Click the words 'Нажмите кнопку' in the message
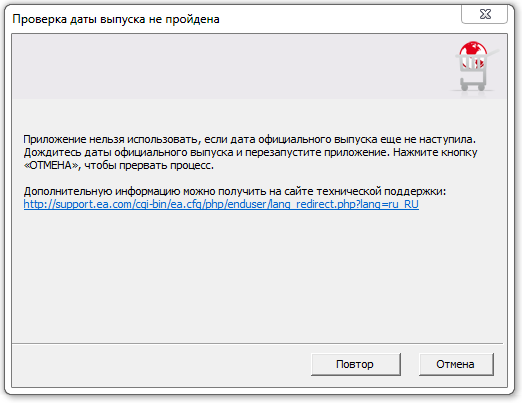 pos(435,152)
